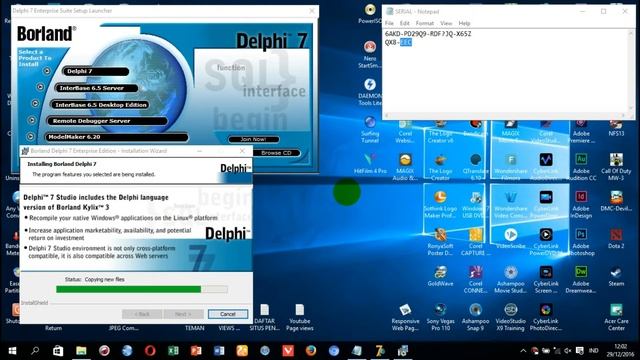Image resolution: width=640 pixels, height=360 pixels.
Task: Launch PowerPoint from the taskbar
Action: coord(196,351)
